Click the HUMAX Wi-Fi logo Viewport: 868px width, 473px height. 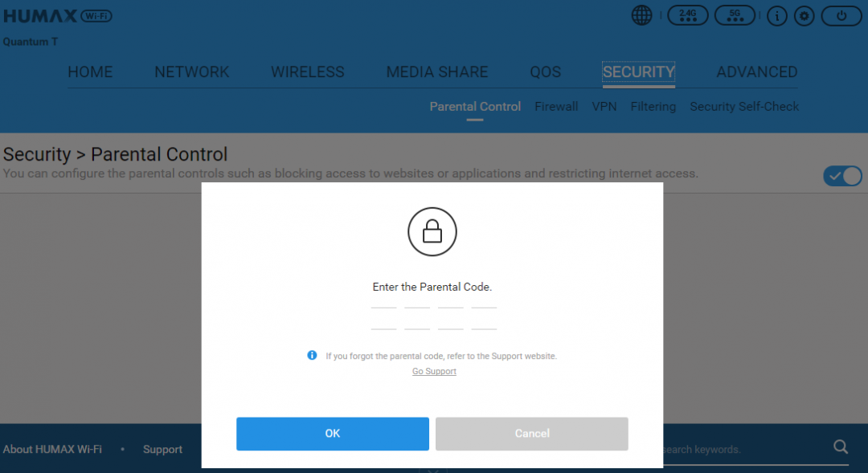pos(58,16)
